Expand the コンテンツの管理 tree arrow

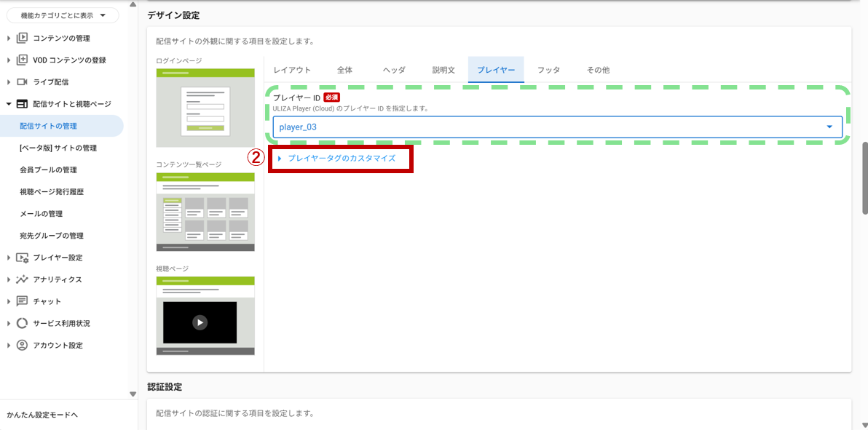(9, 38)
